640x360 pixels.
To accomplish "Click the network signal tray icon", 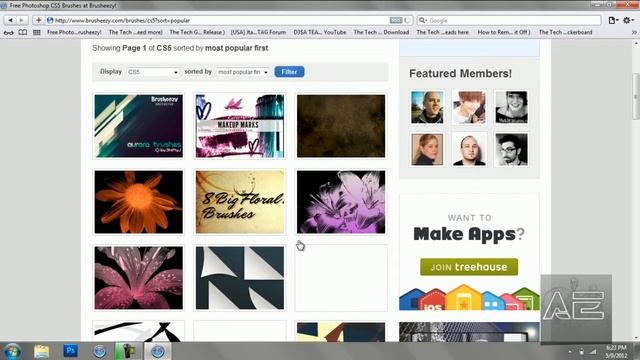I will tap(593, 351).
